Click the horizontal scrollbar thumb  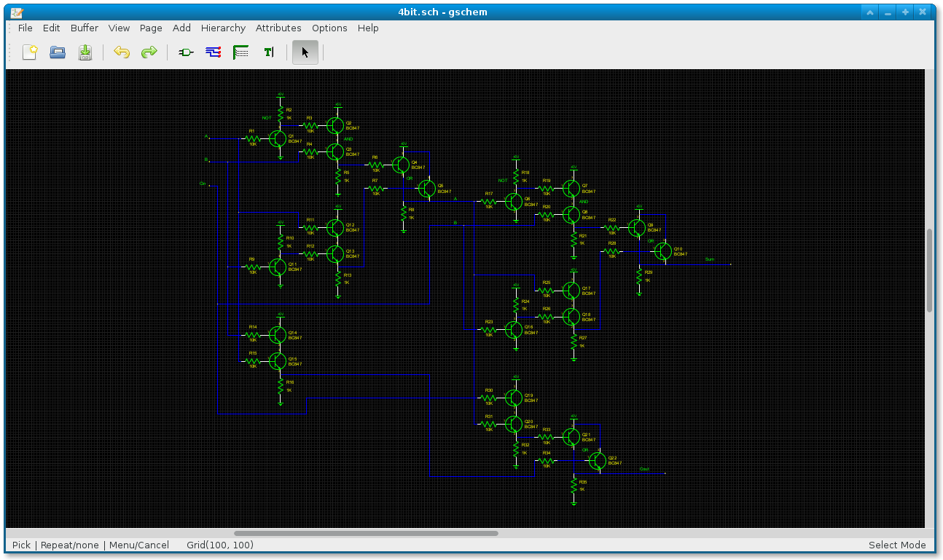pos(366,533)
